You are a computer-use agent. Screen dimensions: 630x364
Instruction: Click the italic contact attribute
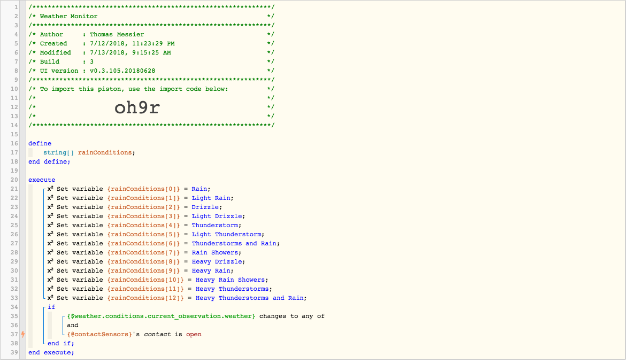(x=157, y=334)
